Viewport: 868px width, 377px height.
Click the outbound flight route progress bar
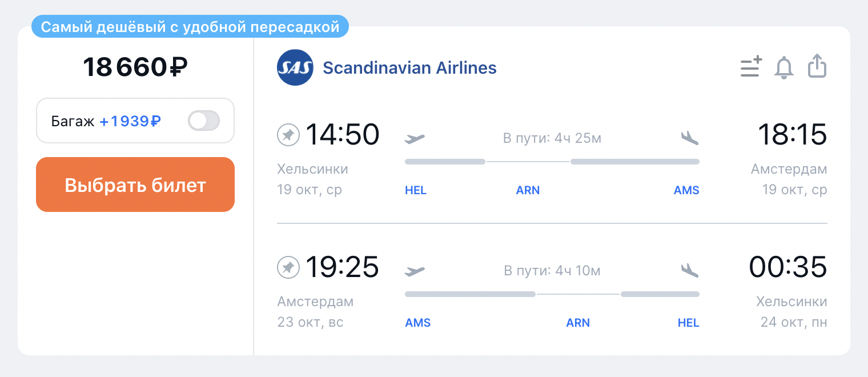tap(552, 162)
